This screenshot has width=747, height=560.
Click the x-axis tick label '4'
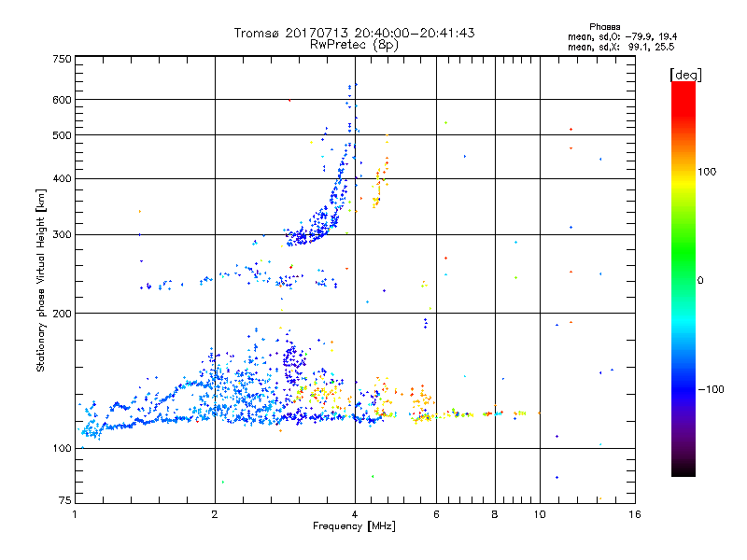coord(355,514)
